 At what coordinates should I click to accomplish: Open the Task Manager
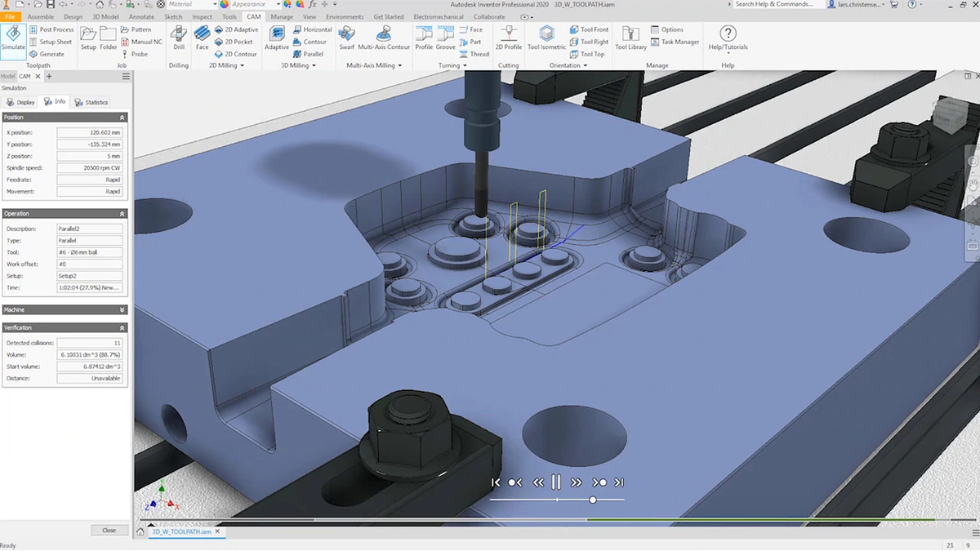click(675, 42)
